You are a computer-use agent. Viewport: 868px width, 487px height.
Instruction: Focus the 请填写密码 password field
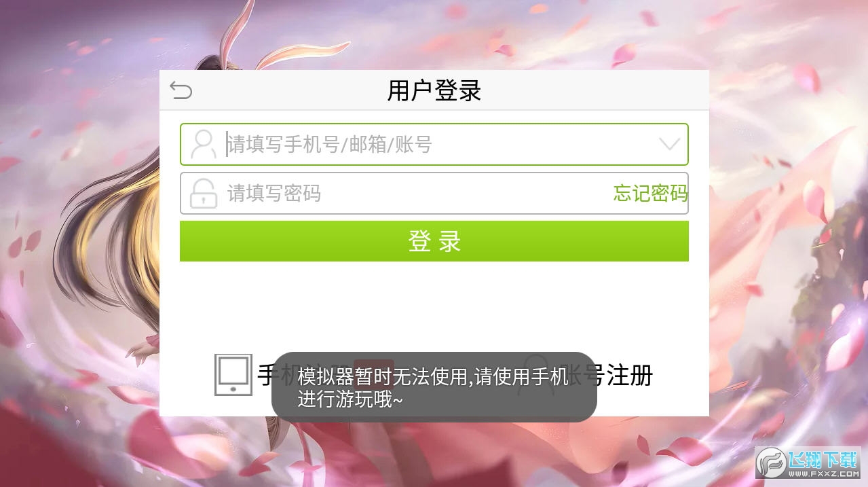pos(434,194)
